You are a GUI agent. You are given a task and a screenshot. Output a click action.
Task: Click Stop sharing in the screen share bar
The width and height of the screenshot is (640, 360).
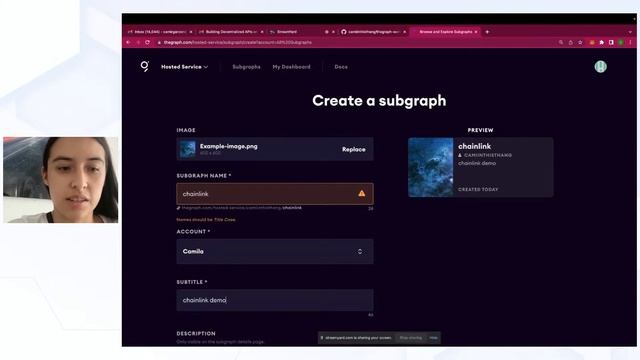pyautogui.click(x=411, y=338)
